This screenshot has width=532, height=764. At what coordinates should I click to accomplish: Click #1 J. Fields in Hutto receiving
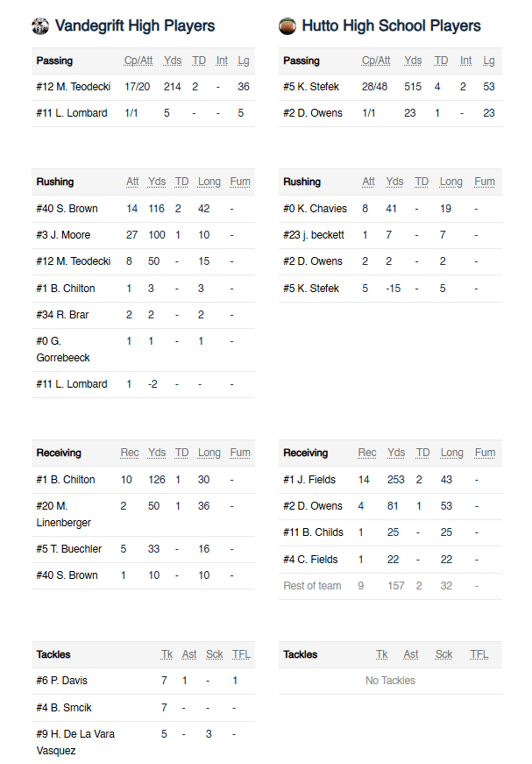point(310,480)
